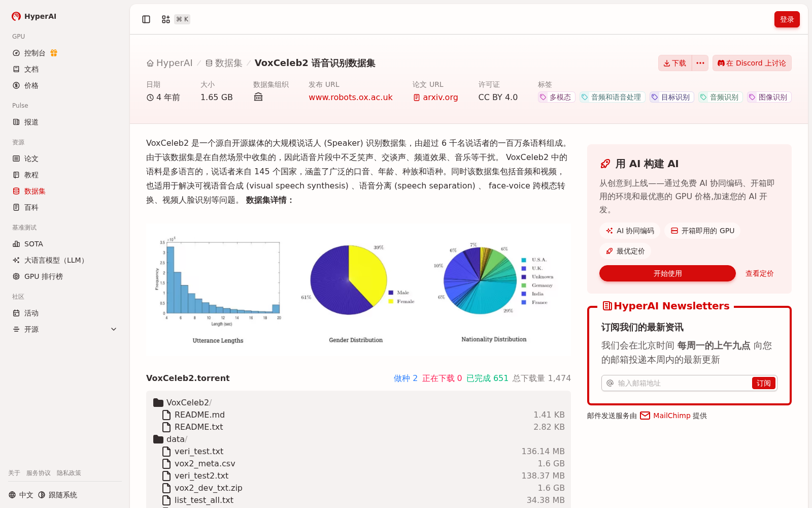Go to 数据集 breadcrumb
The image size is (812, 508).
pos(224,63)
